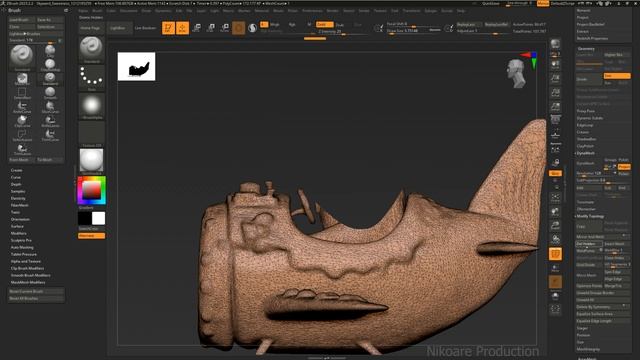Select the TrimCurve brush

[50, 135]
